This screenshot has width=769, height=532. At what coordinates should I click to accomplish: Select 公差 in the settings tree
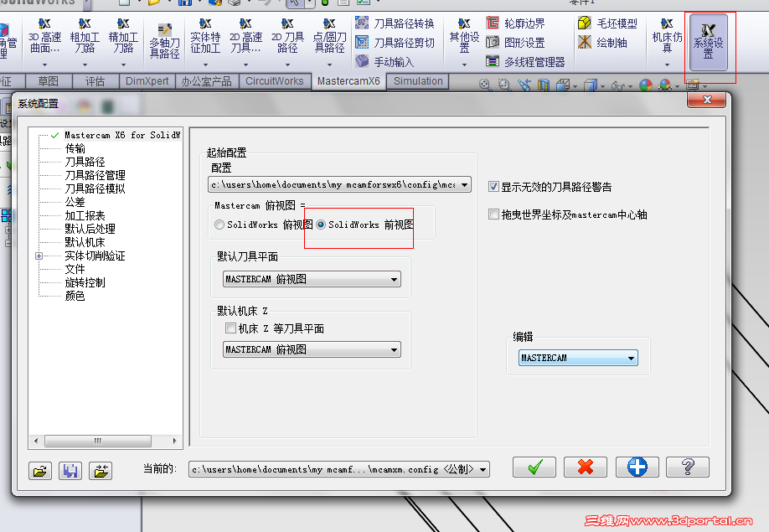[x=75, y=202]
